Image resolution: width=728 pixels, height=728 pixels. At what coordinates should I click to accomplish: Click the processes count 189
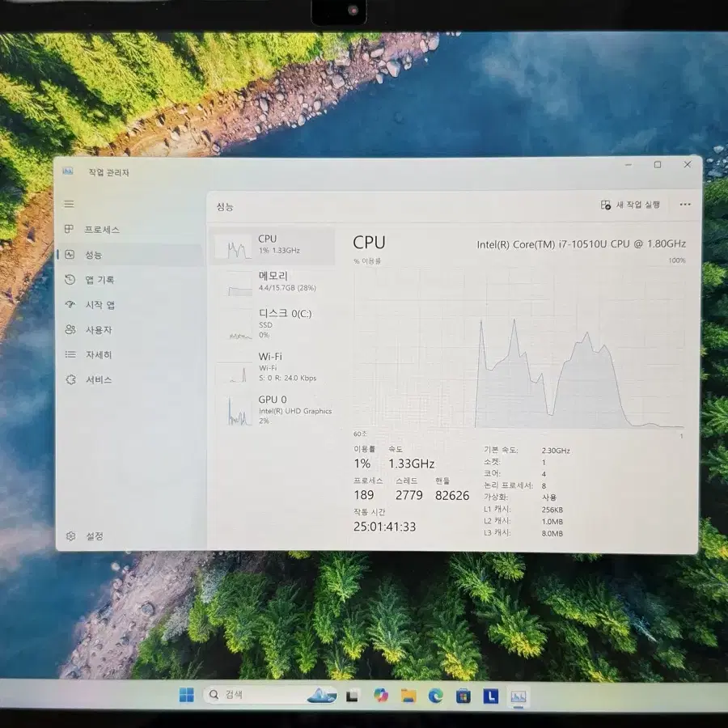click(x=363, y=495)
